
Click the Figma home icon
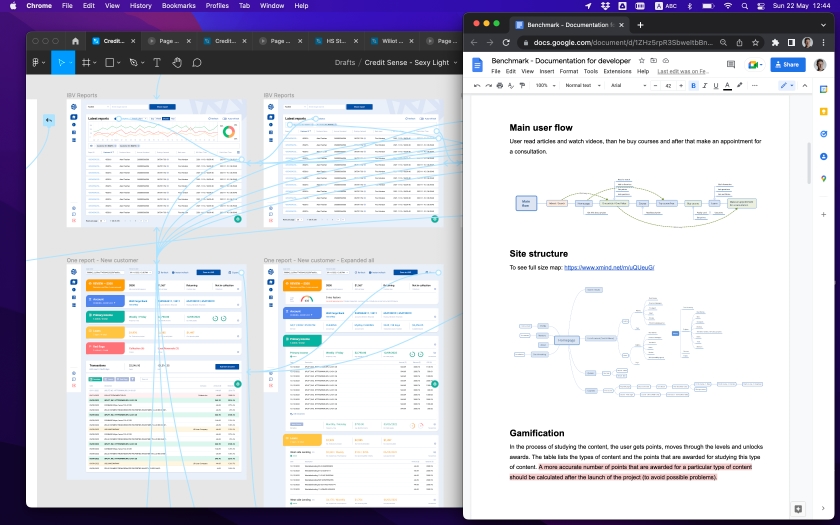point(75,41)
